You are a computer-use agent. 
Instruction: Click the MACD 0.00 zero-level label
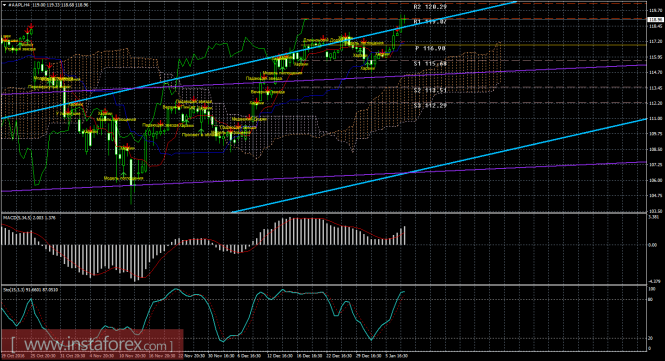pyautogui.click(x=652, y=245)
